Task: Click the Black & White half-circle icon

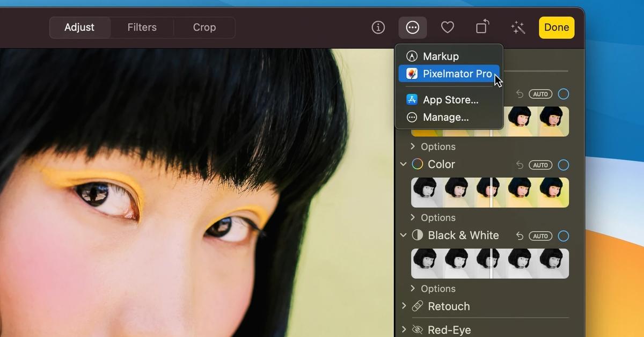Action: (417, 235)
